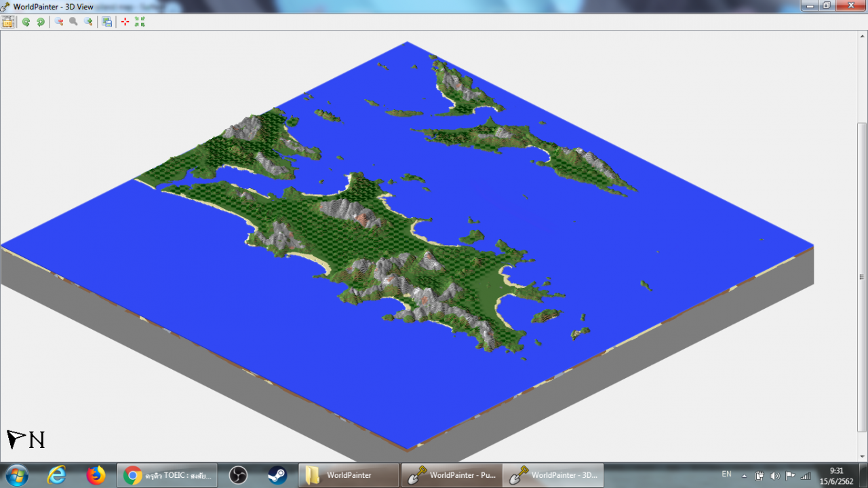Open OBS Studio from the taskbar

click(239, 475)
